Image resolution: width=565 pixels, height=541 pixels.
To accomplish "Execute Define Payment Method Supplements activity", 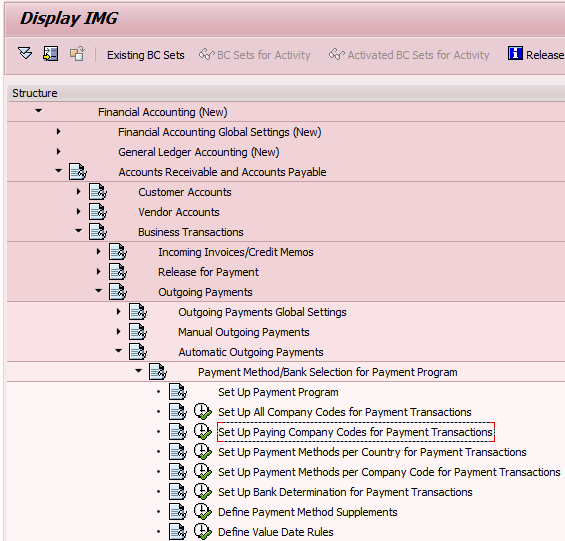I will tap(203, 511).
